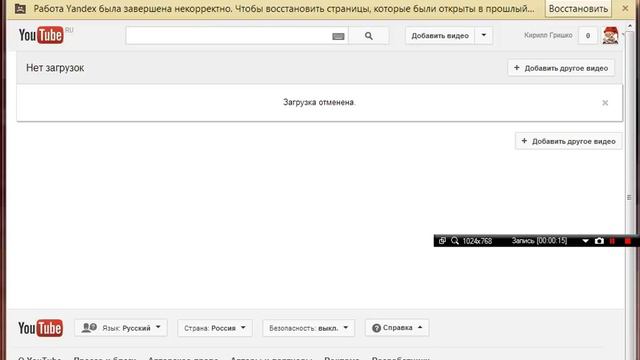Open the Язык: Русский dropdown
This screenshot has width=640, height=360.
click(121, 328)
